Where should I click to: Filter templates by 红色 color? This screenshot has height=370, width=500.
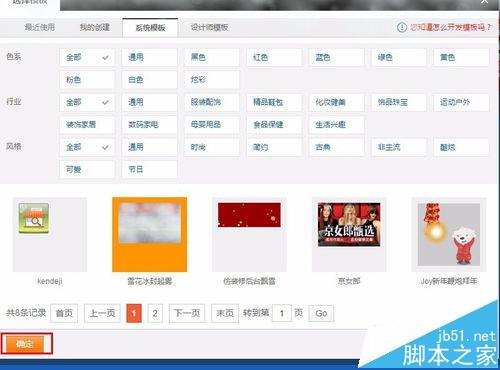(274, 57)
